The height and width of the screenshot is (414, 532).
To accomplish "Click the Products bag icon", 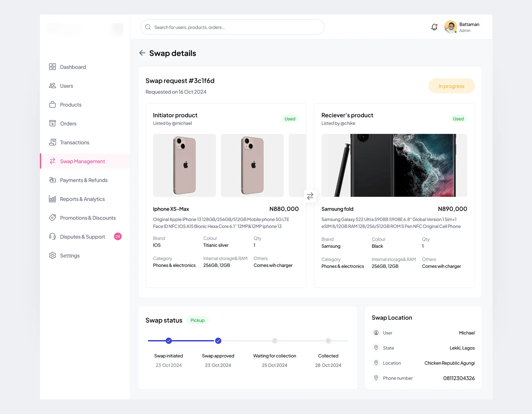I will 52,104.
